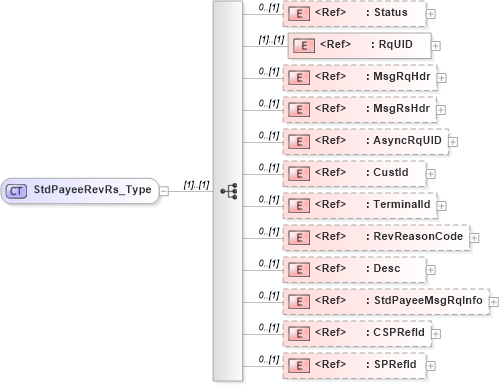The width and height of the screenshot is (499, 385).
Task: Click the E icon of RevReasonCode element
Action: (299, 238)
